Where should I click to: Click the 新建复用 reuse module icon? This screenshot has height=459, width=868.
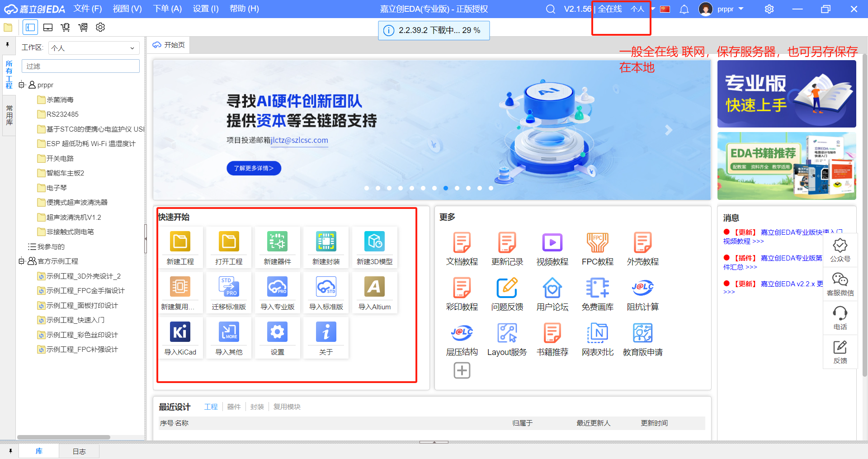point(180,287)
